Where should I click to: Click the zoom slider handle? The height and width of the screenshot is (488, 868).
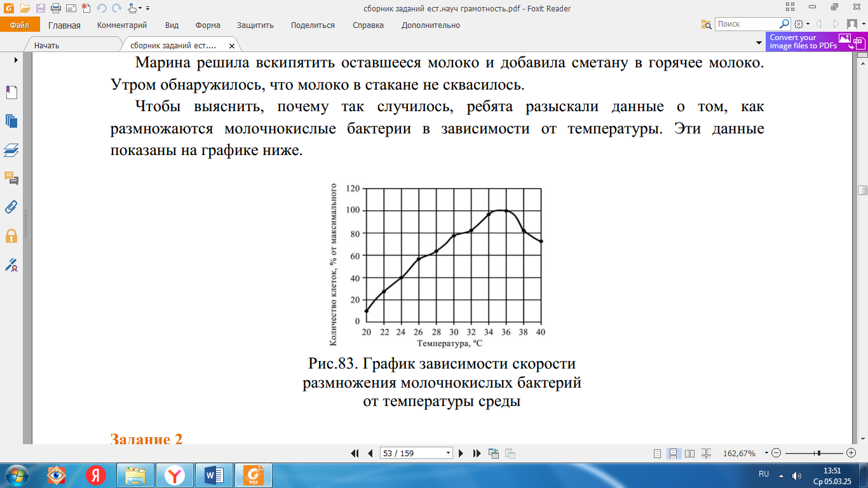(x=818, y=453)
